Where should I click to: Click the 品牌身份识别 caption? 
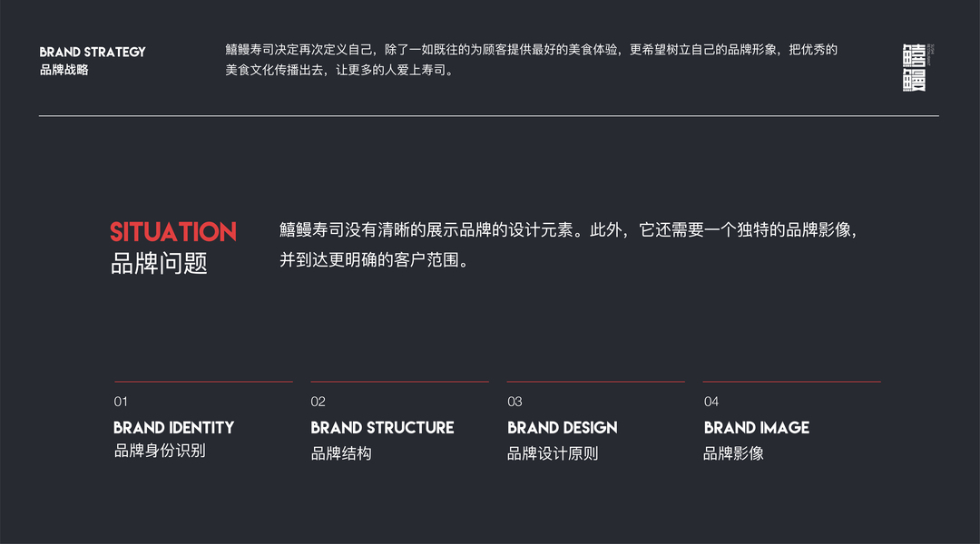pos(160,451)
